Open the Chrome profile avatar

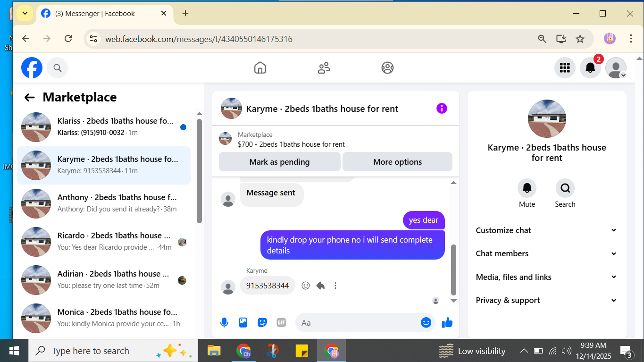(610, 39)
